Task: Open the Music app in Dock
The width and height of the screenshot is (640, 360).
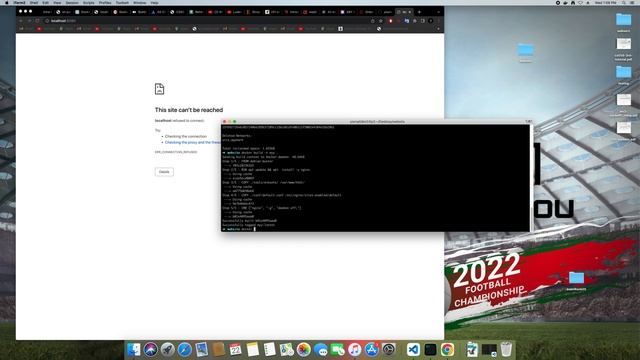Action: (355, 349)
